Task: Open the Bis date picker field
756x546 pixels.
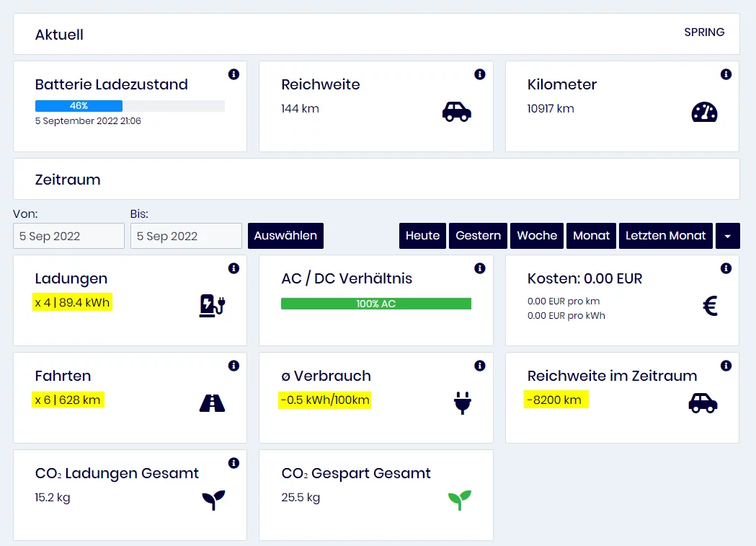Action: pos(186,236)
